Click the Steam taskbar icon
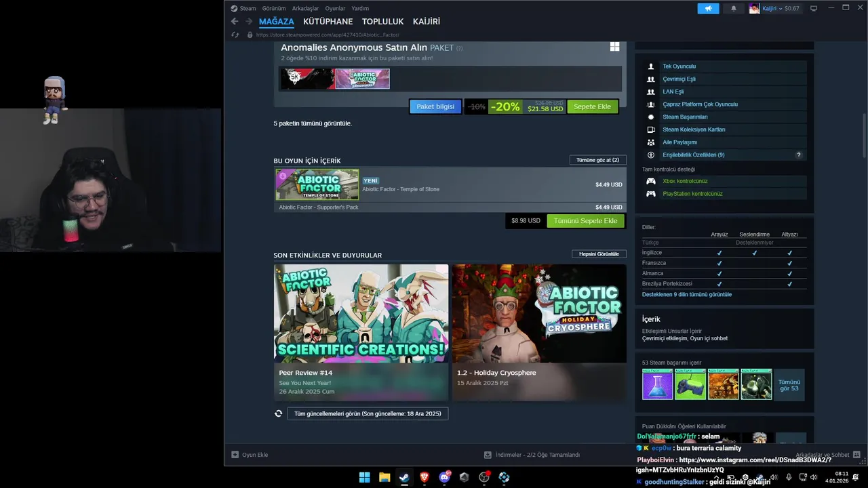868x488 pixels. (x=404, y=477)
